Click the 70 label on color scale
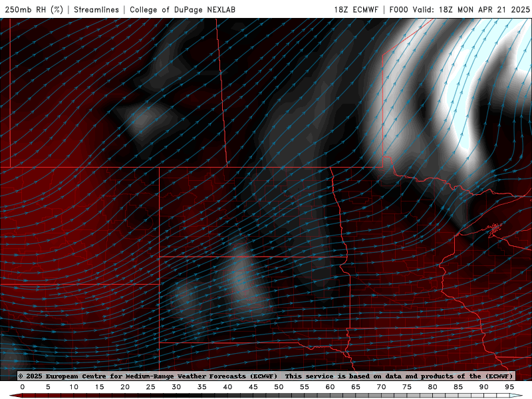This screenshot has width=532, height=399. [x=381, y=387]
